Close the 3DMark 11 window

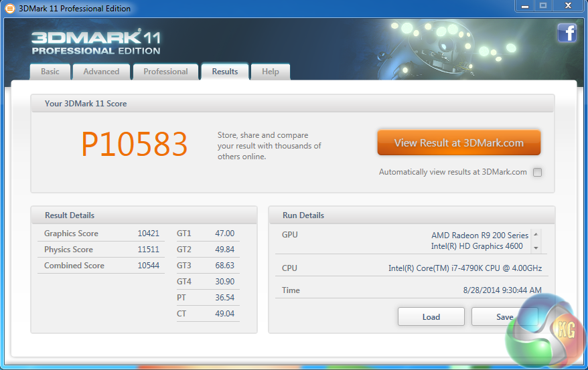coord(569,6)
